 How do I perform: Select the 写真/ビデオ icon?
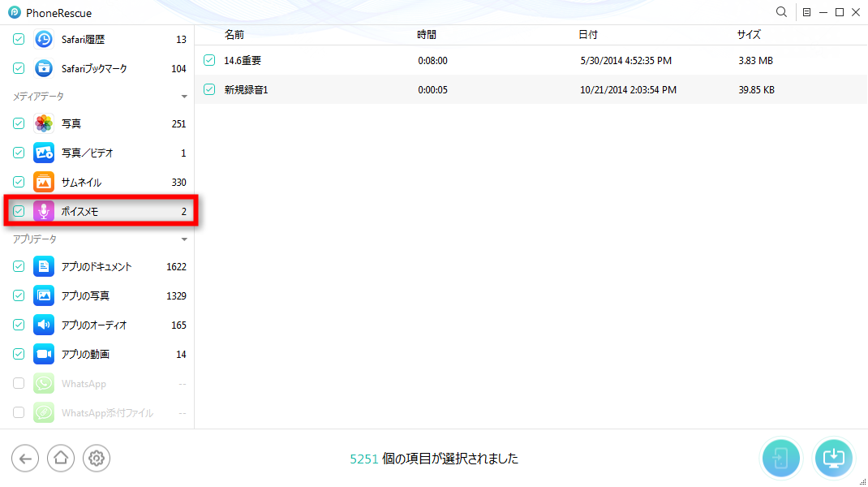[44, 153]
